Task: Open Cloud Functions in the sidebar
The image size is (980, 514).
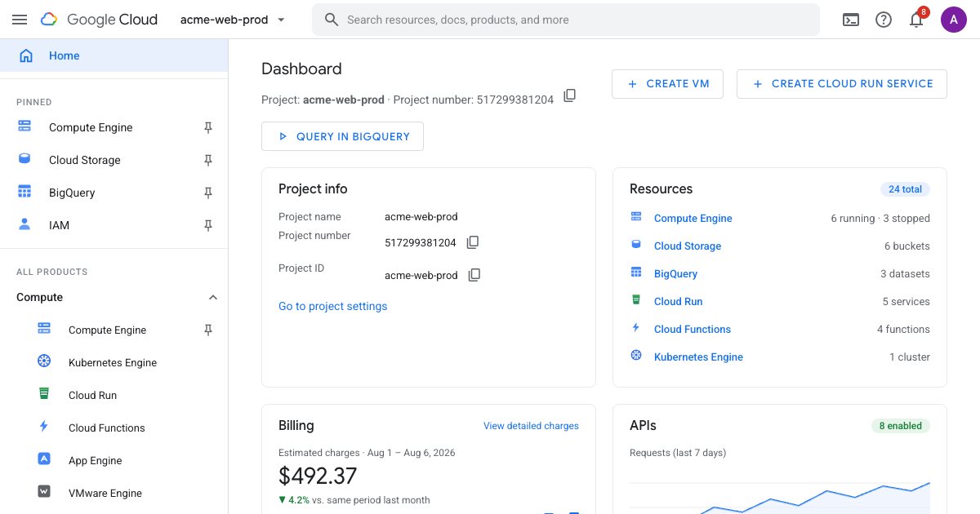Action: tap(114, 428)
